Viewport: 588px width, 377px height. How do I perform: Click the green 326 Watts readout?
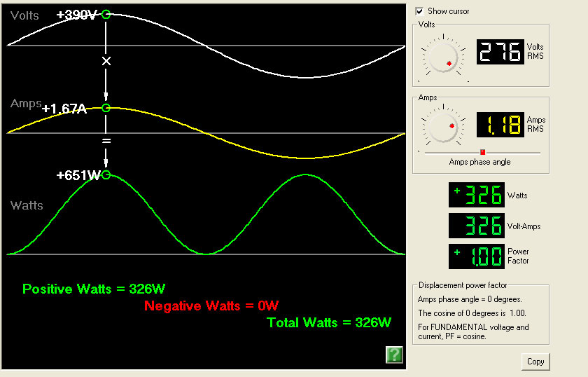pos(477,195)
